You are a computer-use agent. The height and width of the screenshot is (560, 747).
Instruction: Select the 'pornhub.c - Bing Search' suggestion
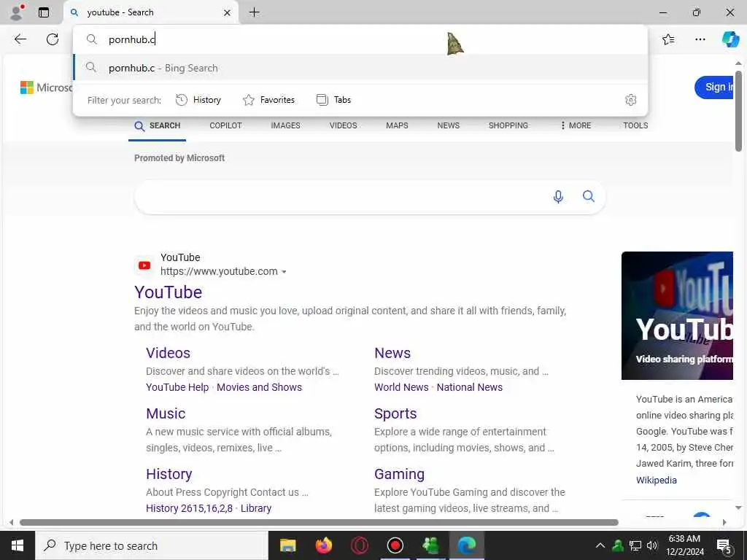pos(360,68)
